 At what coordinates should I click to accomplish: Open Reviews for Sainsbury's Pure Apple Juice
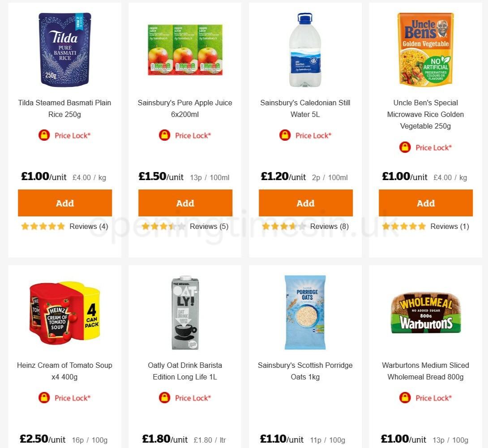(209, 226)
